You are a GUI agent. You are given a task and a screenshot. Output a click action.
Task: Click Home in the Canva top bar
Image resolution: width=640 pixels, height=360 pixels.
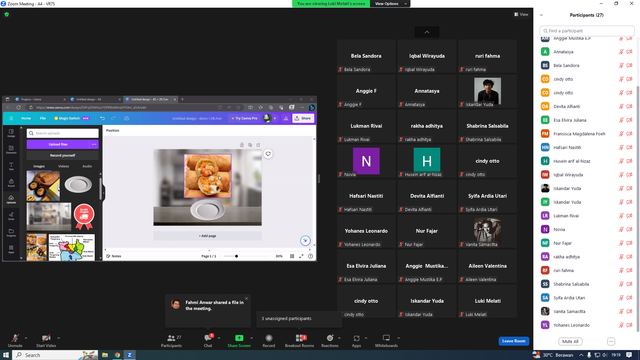pos(26,118)
